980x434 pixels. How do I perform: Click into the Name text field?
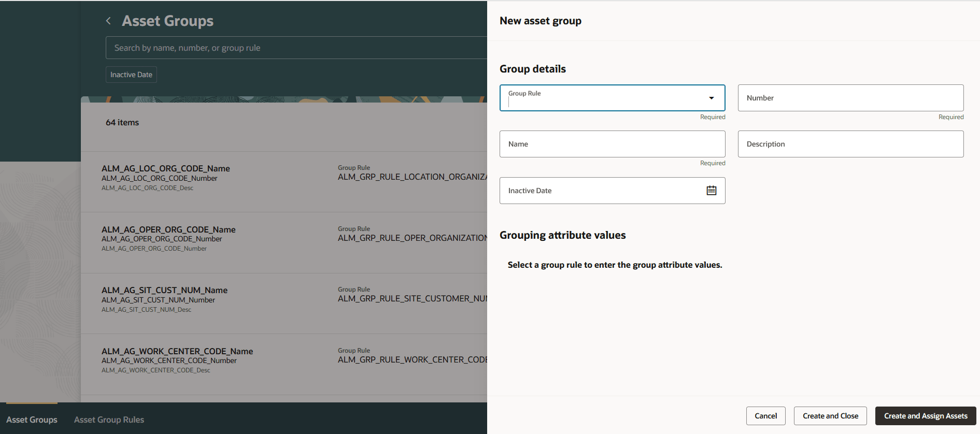point(612,144)
